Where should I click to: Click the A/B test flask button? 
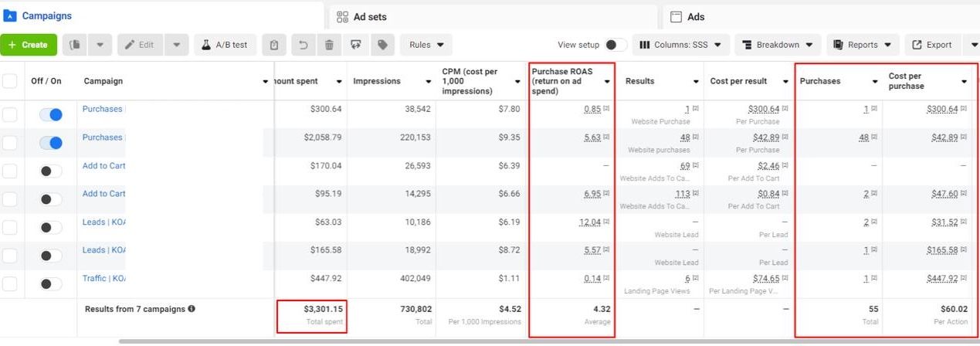225,45
